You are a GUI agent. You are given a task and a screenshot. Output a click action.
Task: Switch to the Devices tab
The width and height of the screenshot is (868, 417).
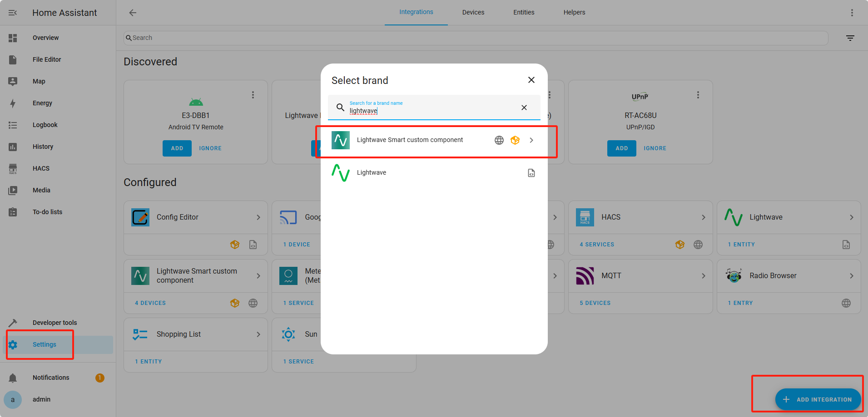point(473,12)
